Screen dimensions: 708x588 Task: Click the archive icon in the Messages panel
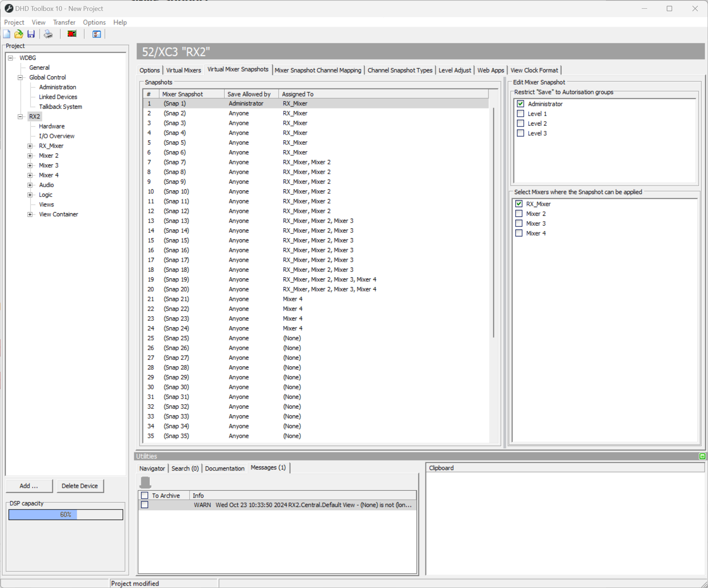click(x=145, y=482)
